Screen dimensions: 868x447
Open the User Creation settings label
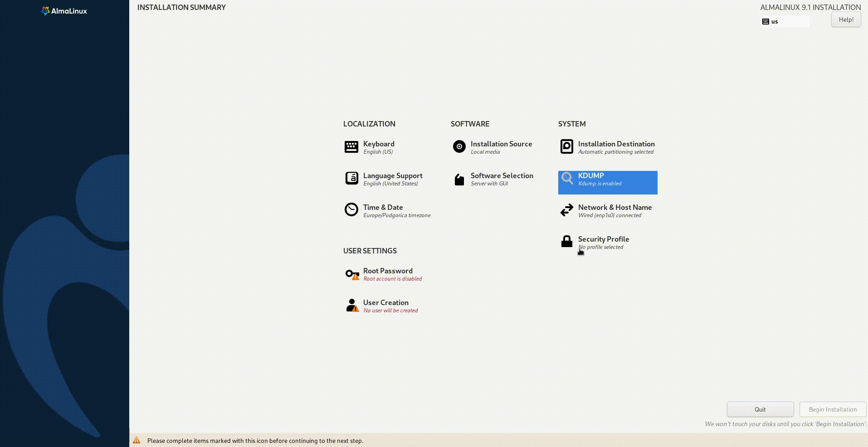point(385,302)
